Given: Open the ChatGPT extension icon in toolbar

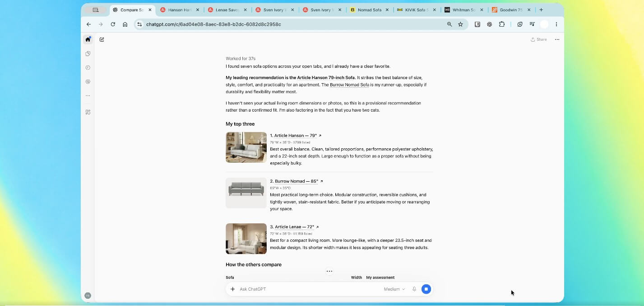Looking at the screenshot, I should coord(489,24).
